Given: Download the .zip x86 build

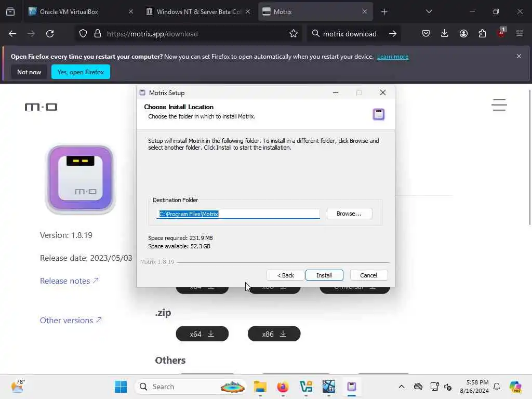Looking at the screenshot, I should (274, 334).
